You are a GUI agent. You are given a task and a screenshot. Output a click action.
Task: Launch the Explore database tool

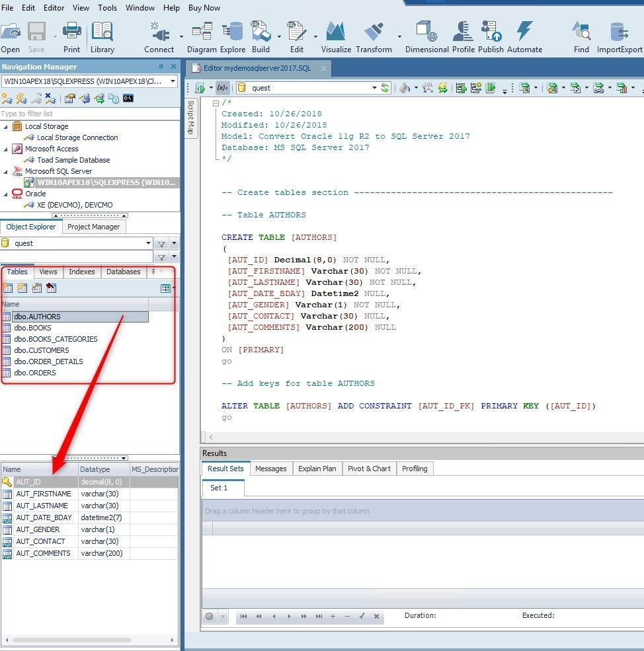tap(233, 38)
